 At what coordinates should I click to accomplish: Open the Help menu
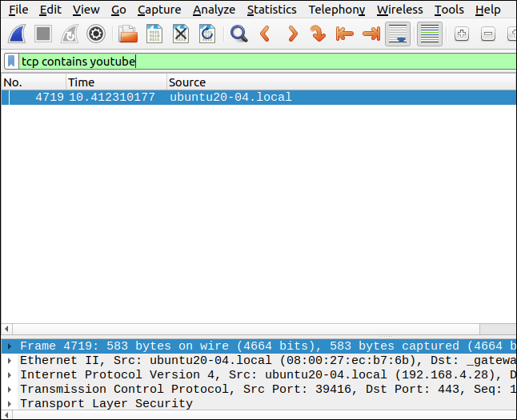[x=487, y=10]
